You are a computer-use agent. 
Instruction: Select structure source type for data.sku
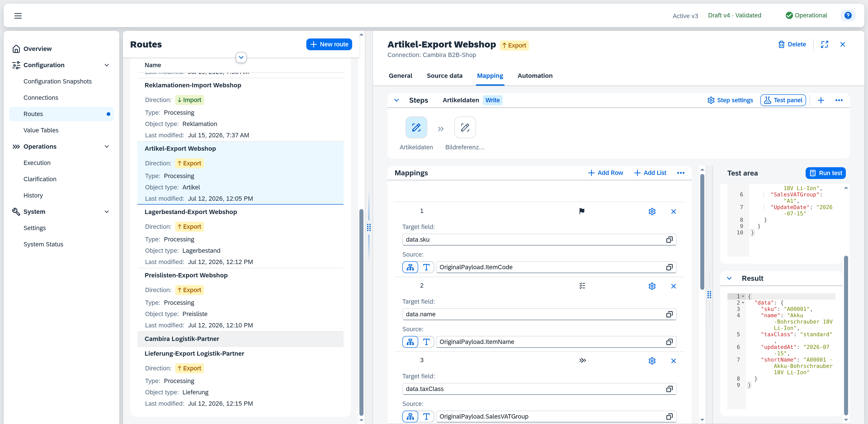point(410,267)
